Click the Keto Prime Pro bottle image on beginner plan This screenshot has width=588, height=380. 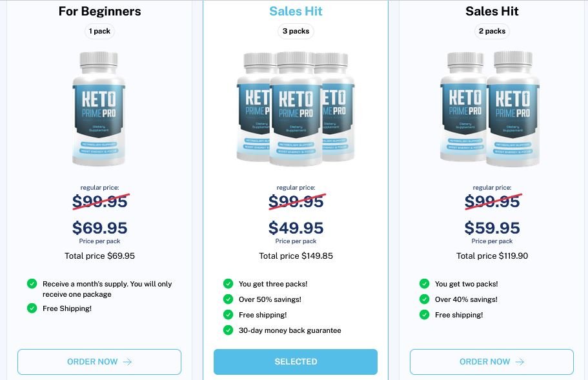point(99,108)
